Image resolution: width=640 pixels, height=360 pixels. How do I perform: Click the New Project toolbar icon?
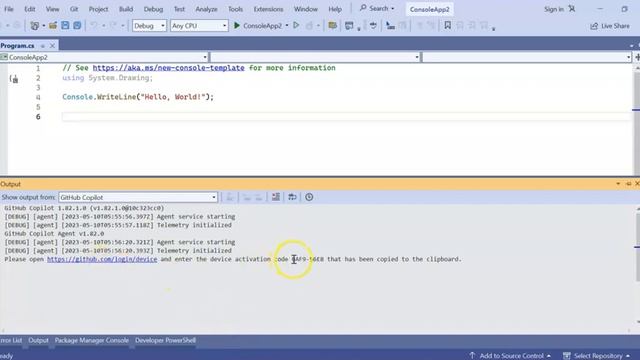point(35,26)
